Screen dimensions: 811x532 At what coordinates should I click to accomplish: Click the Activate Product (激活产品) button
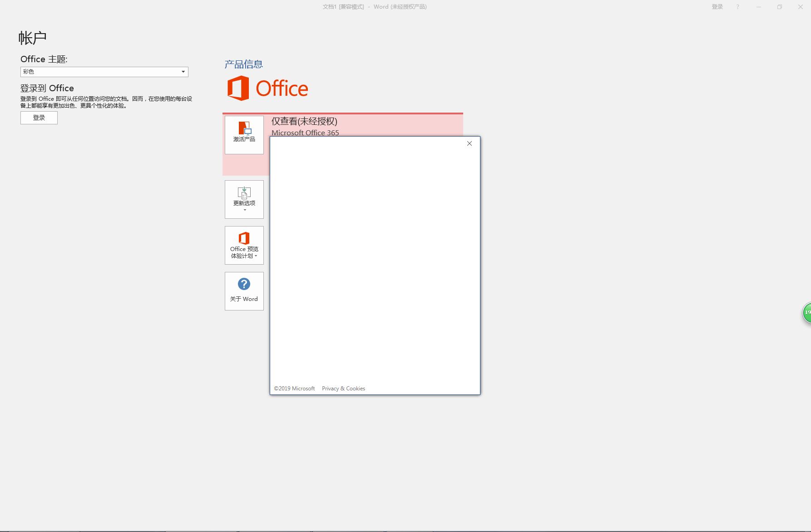coord(244,135)
